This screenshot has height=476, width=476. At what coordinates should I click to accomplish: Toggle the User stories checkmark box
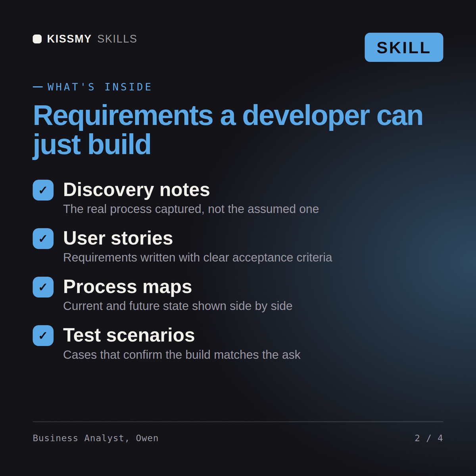[x=43, y=238]
